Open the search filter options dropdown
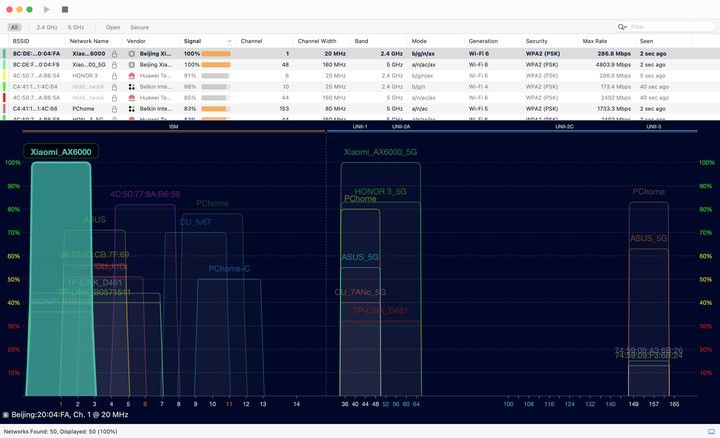The height and width of the screenshot is (438, 720). tap(622, 27)
